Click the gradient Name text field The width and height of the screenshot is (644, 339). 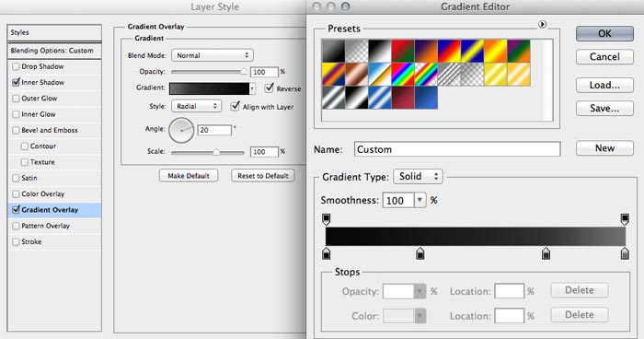(x=457, y=149)
